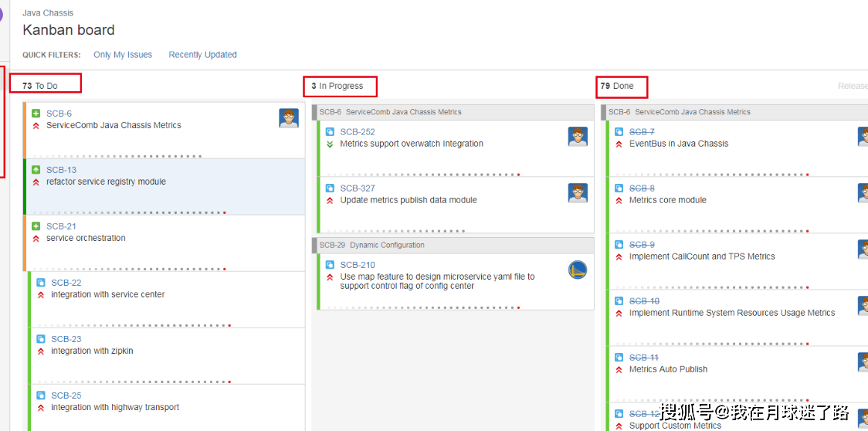Image resolution: width=868 pixels, height=431 pixels.
Task: Open issue SCB-25 link
Action: click(x=66, y=396)
